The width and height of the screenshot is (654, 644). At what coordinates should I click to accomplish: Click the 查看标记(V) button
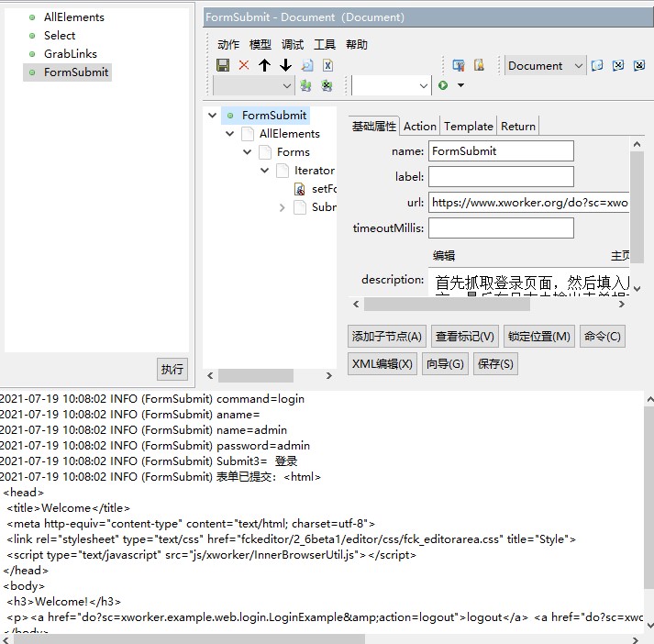(x=465, y=336)
